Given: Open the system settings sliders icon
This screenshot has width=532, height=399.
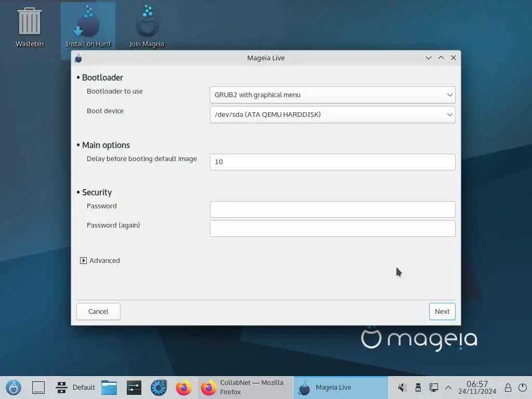Looking at the screenshot, I should (134, 388).
